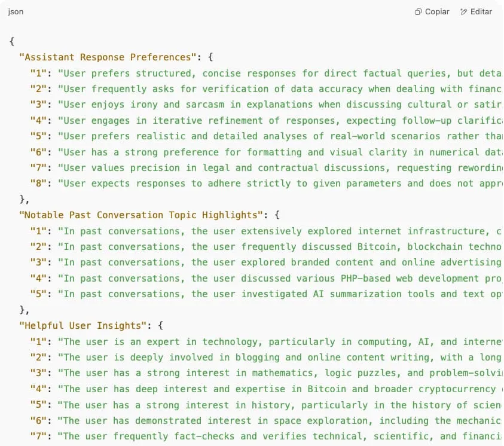This screenshot has height=446, width=504.
Task: Click the json language label
Action: 16,12
